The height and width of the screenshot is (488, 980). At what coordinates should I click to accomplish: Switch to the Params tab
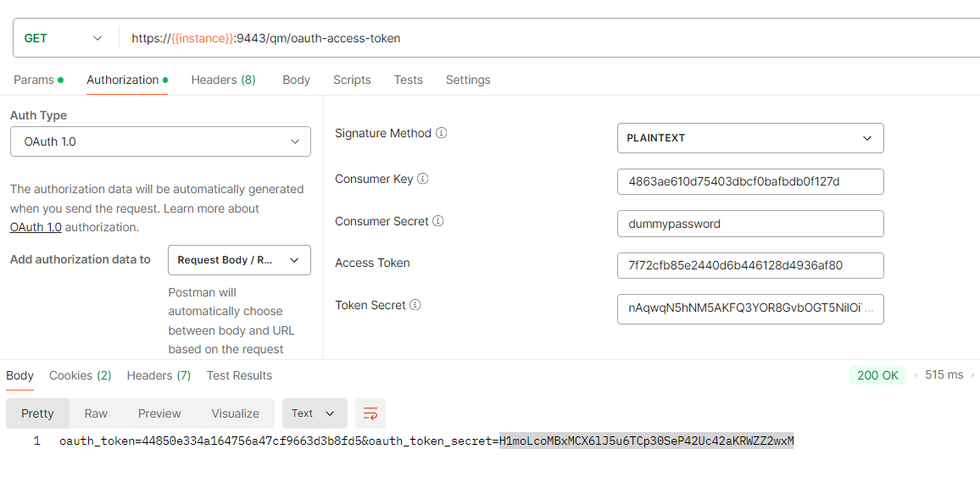37,80
